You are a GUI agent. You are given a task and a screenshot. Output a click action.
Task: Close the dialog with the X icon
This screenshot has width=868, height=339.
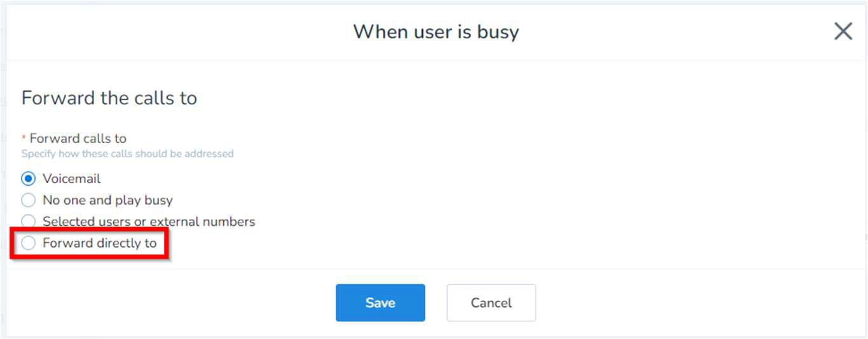click(843, 31)
